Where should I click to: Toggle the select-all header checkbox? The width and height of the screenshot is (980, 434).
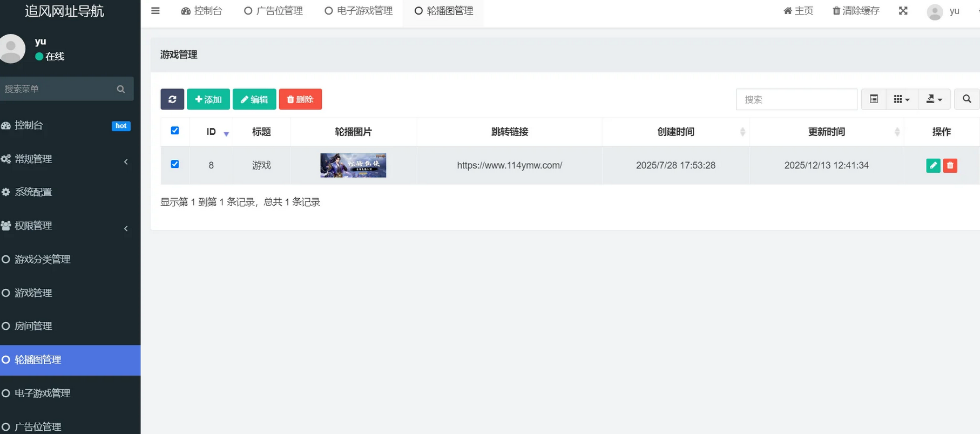(x=175, y=131)
